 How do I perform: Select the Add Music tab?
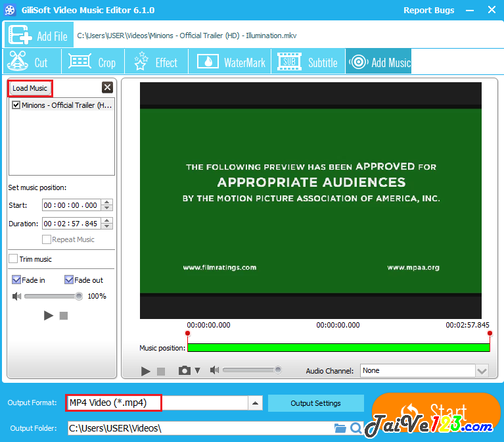[378, 61]
